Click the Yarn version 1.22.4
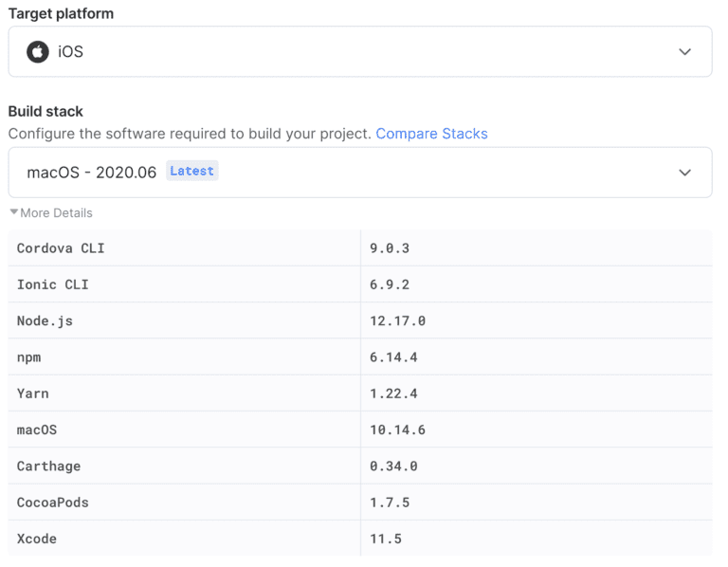The width and height of the screenshot is (728, 567). tap(393, 393)
